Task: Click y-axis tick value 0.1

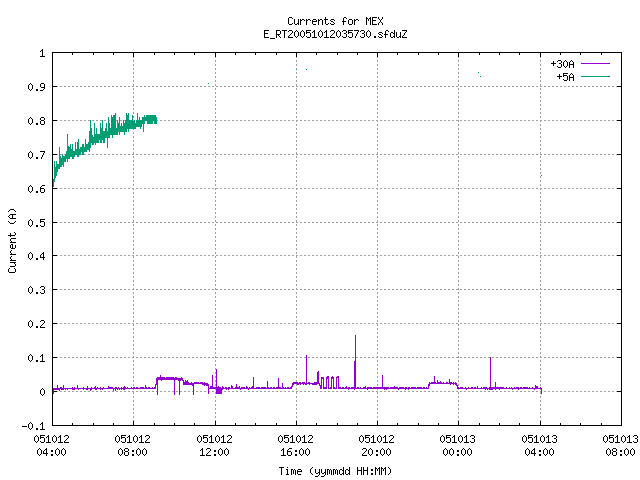Action: coord(36,358)
